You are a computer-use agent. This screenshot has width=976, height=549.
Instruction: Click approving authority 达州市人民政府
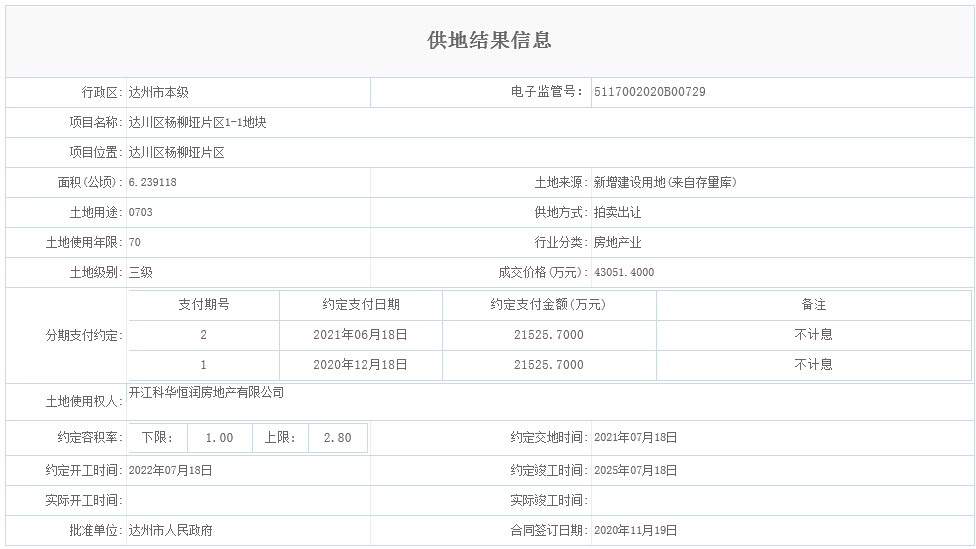(x=171, y=530)
